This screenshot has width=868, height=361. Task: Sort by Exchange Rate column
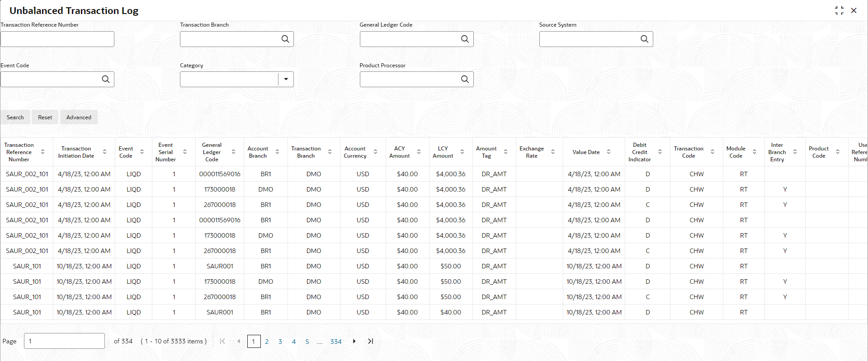coord(553,152)
